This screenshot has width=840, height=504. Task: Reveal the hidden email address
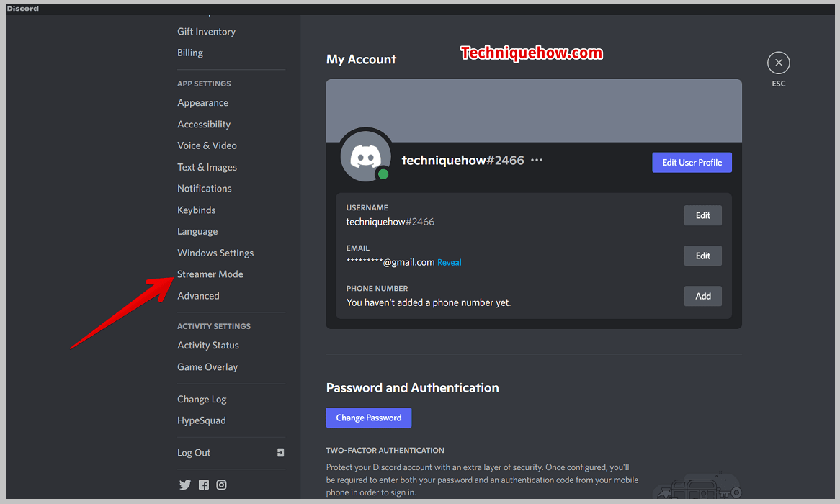[449, 263]
